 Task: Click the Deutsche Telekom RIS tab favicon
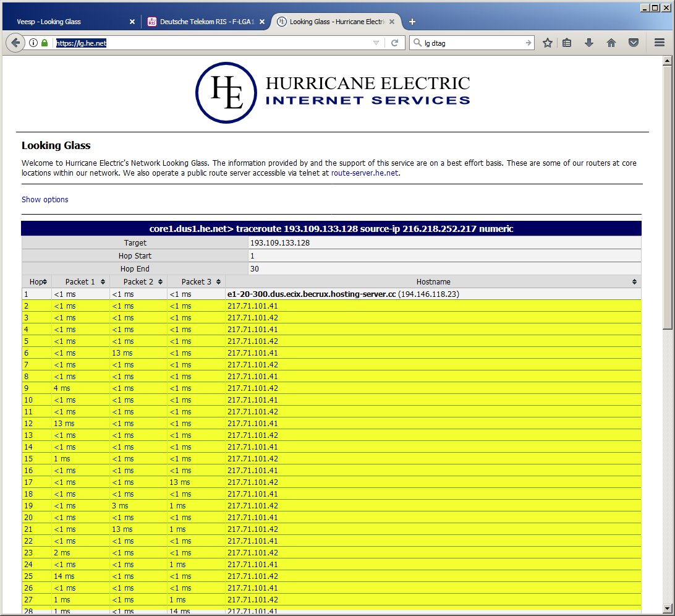pos(151,22)
